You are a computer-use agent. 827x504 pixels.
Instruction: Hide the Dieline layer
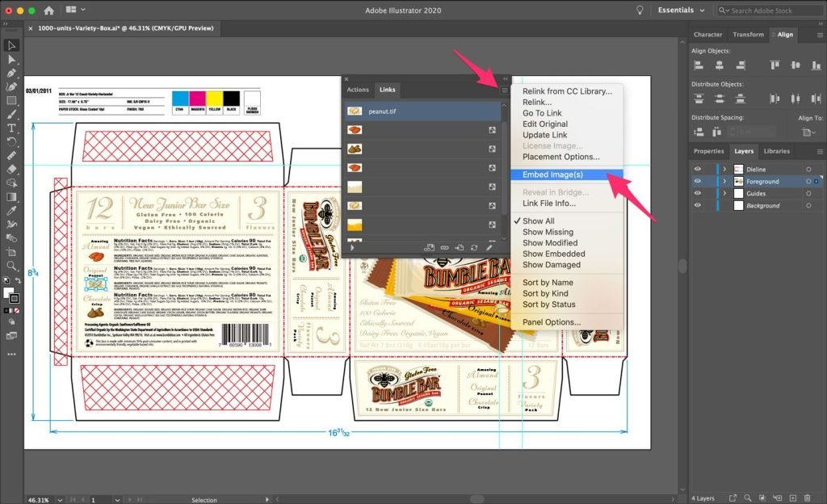[x=697, y=170]
